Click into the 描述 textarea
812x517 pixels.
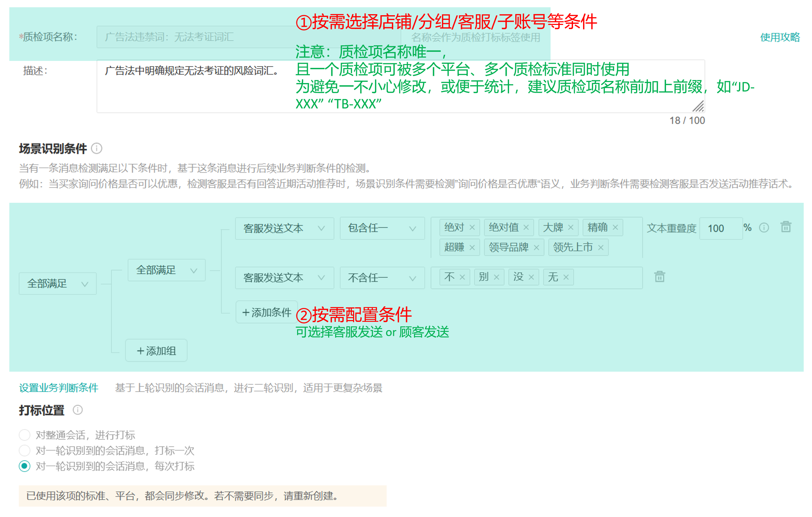[400, 86]
